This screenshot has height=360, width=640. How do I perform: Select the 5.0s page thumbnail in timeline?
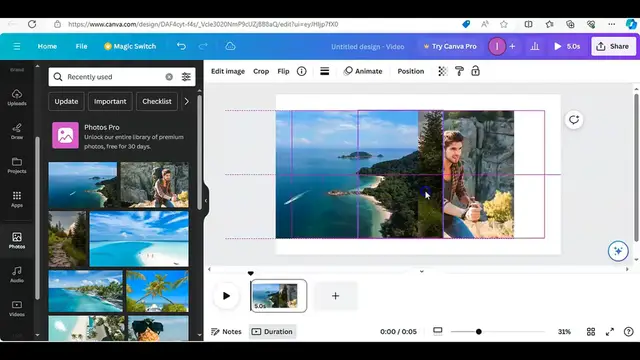pos(278,296)
